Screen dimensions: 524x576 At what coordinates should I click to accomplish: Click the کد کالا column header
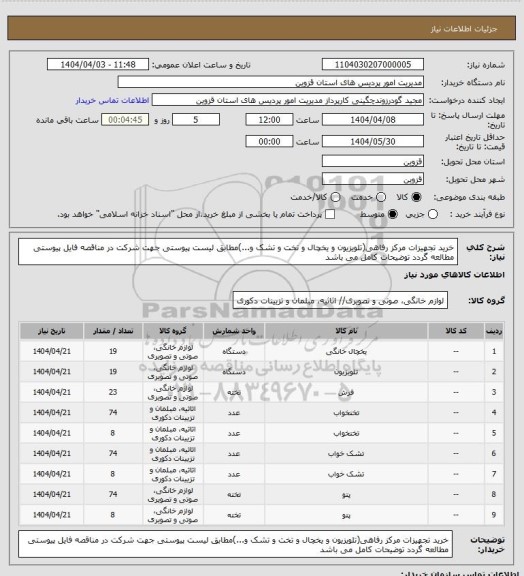(456, 331)
